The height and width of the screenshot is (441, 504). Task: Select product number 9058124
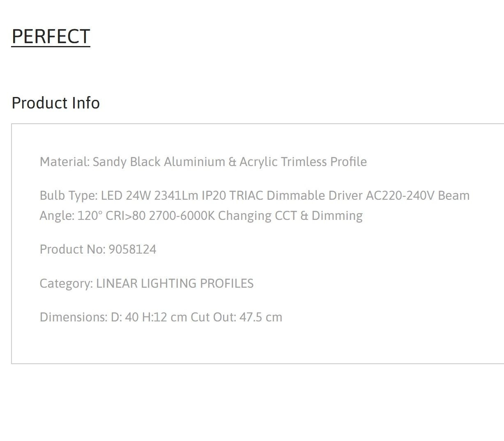133,249
